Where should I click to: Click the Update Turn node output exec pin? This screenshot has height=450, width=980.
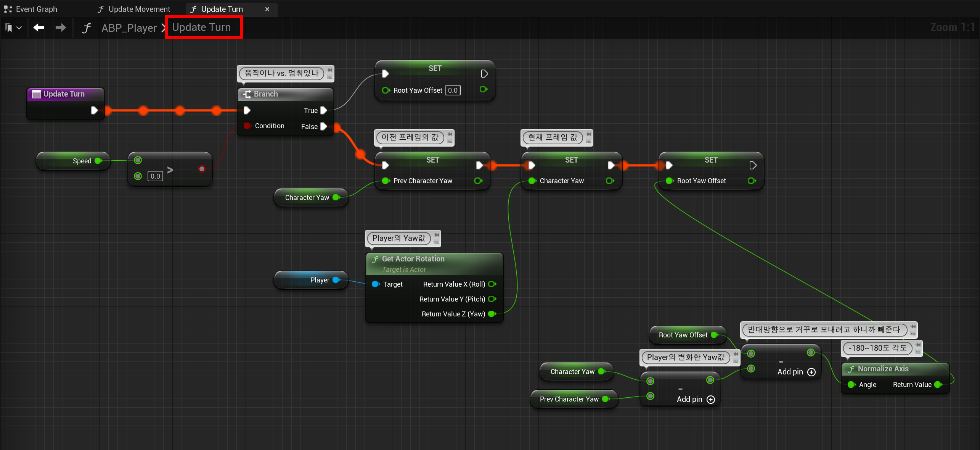tap(95, 110)
